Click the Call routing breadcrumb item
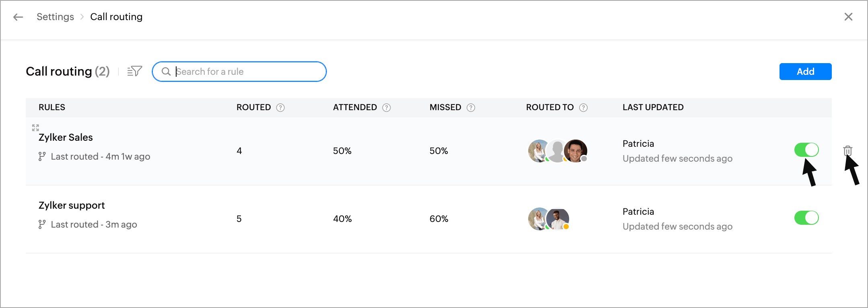The height and width of the screenshot is (308, 868). click(x=116, y=17)
